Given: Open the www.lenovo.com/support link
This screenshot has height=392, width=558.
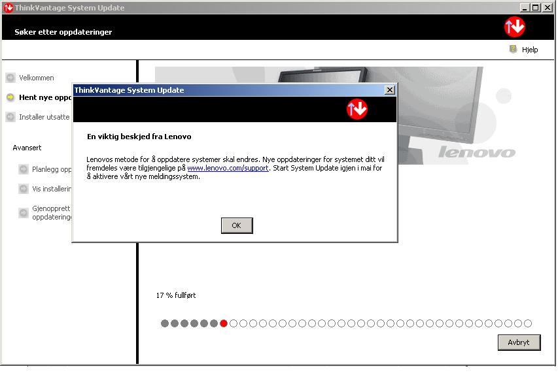Looking at the screenshot, I should pyautogui.click(x=228, y=168).
